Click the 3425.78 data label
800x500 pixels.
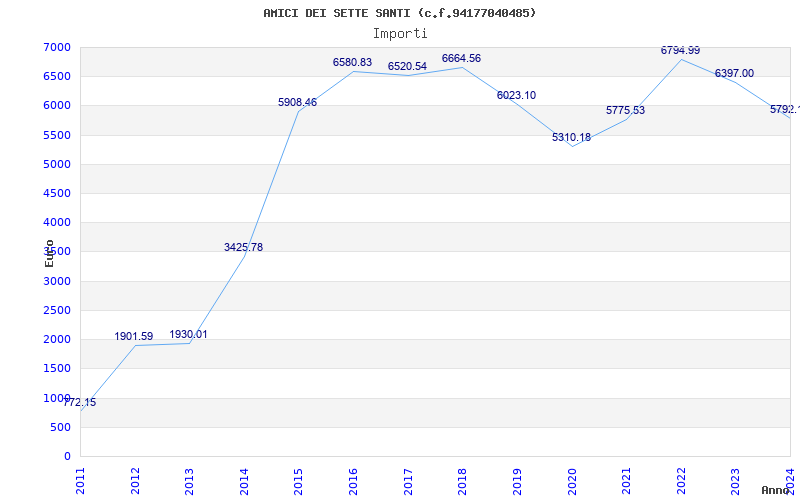coord(243,247)
